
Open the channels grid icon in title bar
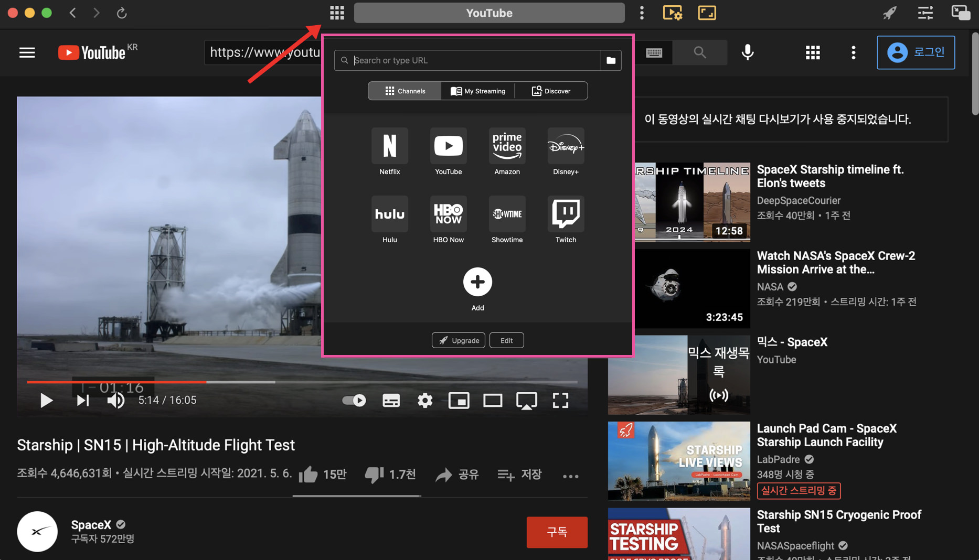337,13
